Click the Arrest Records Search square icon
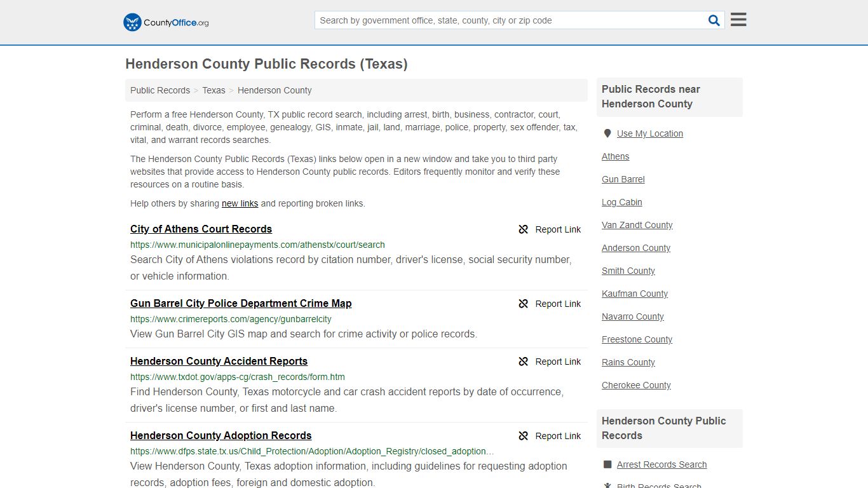This screenshot has width=868, height=488. (x=609, y=464)
